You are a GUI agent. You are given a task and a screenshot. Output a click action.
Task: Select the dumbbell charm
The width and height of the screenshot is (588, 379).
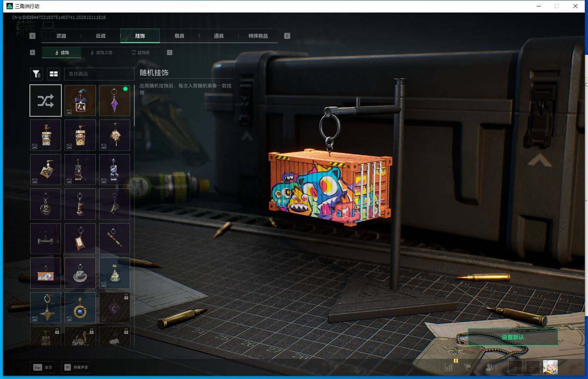click(x=46, y=239)
